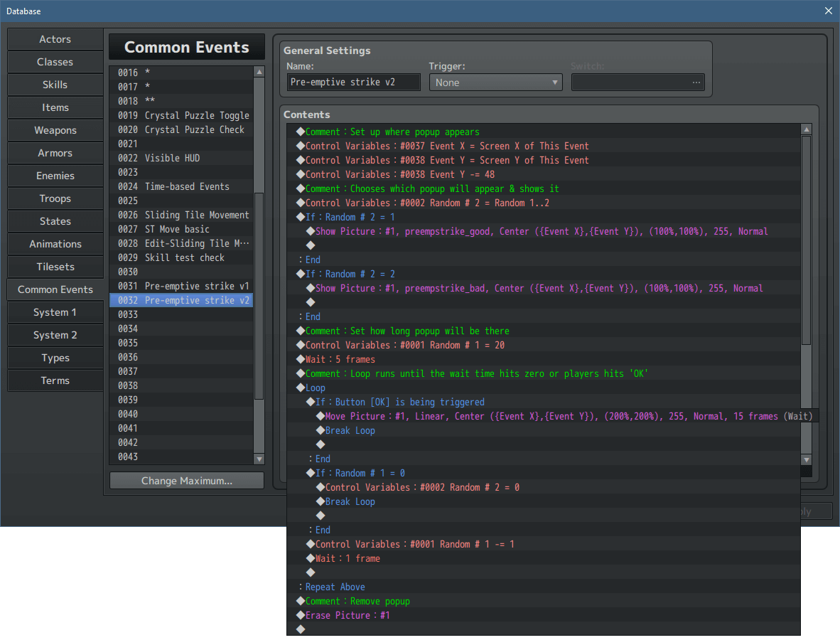This screenshot has width=840, height=640.
Task: Select empty event slot 0043
Action: click(x=182, y=457)
